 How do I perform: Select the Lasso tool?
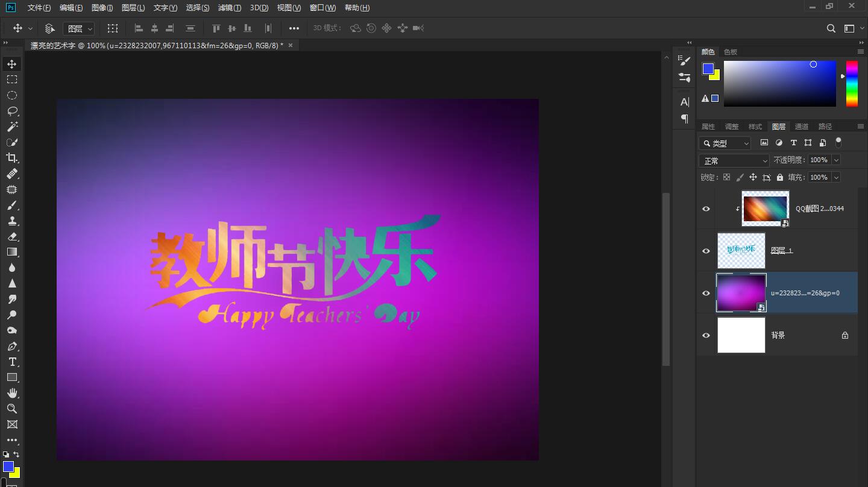point(11,110)
